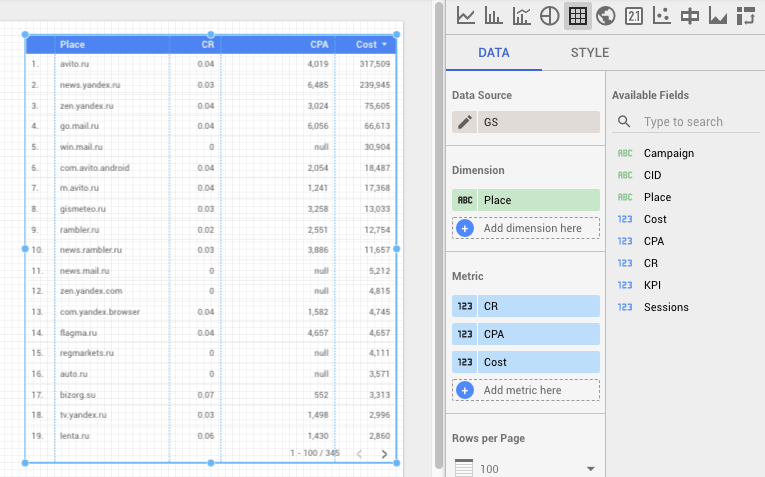Image resolution: width=765 pixels, height=477 pixels.
Task: Select the table chart icon
Action: click(x=577, y=15)
